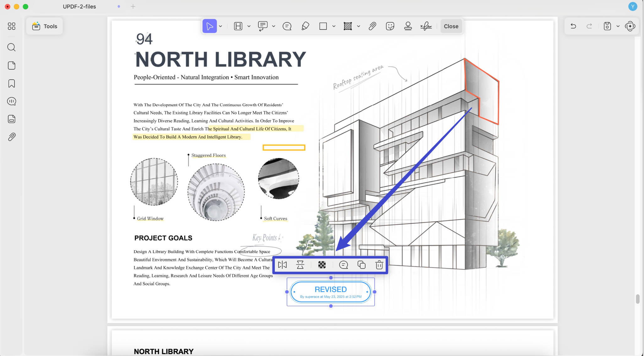This screenshot has width=644, height=356.
Task: Click the PROJECT GOALS heading
Action: [x=163, y=238]
